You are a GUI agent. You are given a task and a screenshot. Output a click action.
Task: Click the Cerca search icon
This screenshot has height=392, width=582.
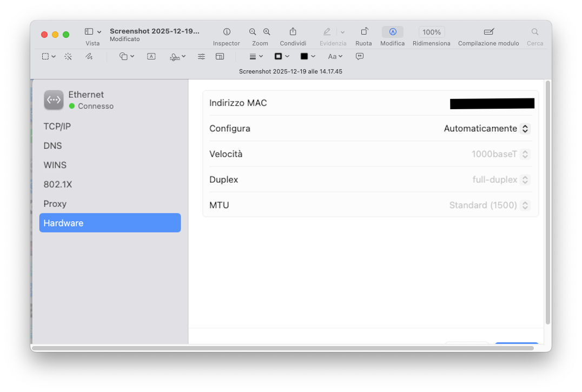[535, 32]
